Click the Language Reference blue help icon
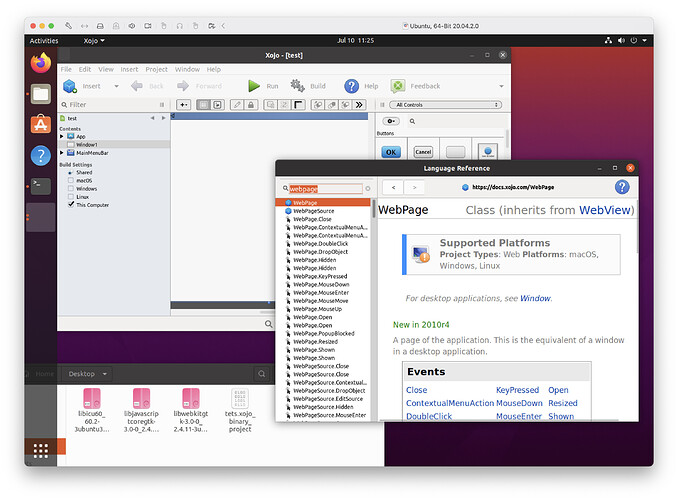 [622, 187]
